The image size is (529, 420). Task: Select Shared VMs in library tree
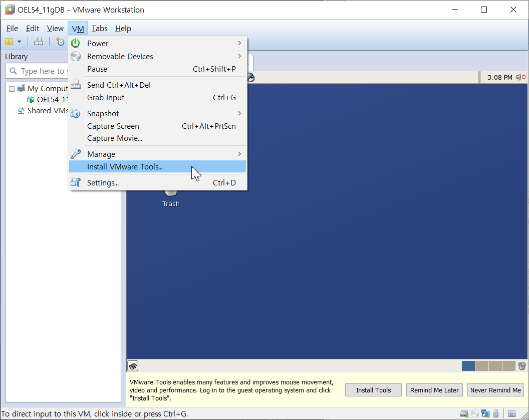[x=48, y=110]
